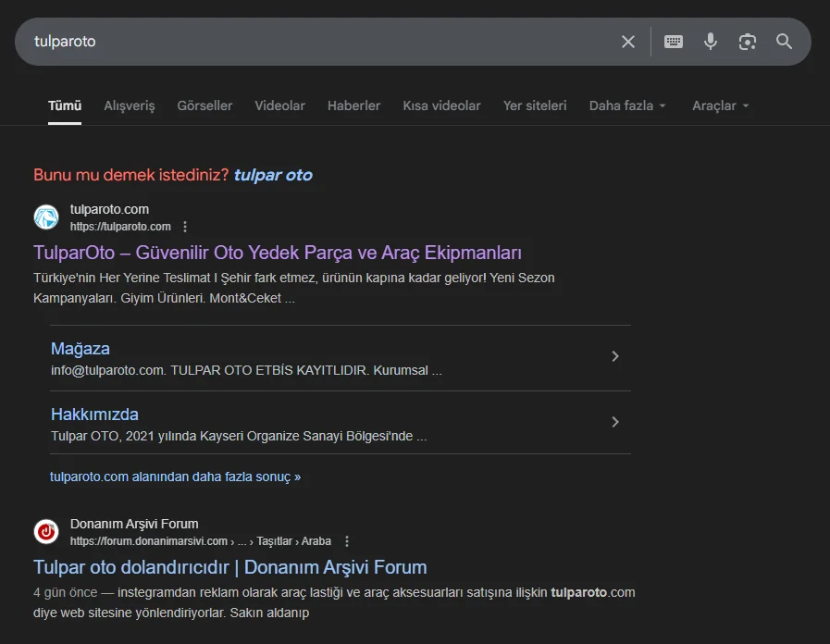Switch to the Görseller tab
This screenshot has width=830, height=644.
pos(204,105)
